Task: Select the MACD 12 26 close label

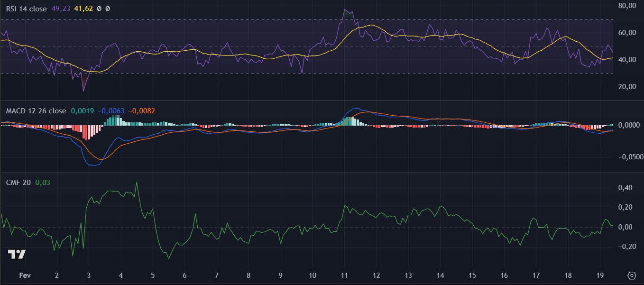Action: pyautogui.click(x=36, y=111)
